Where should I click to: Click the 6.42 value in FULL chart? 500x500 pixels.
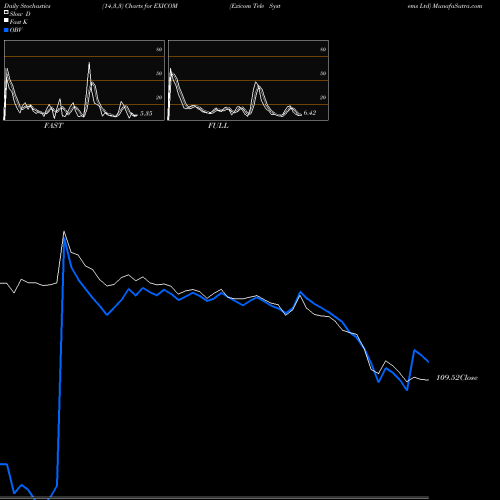310,113
